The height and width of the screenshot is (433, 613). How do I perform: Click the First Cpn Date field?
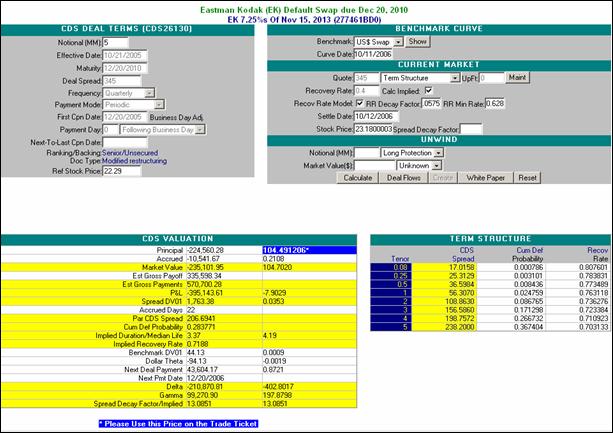pyautogui.click(x=125, y=117)
